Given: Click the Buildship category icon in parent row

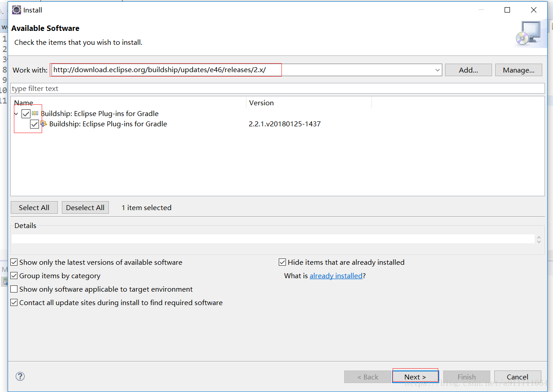Looking at the screenshot, I should [35, 114].
